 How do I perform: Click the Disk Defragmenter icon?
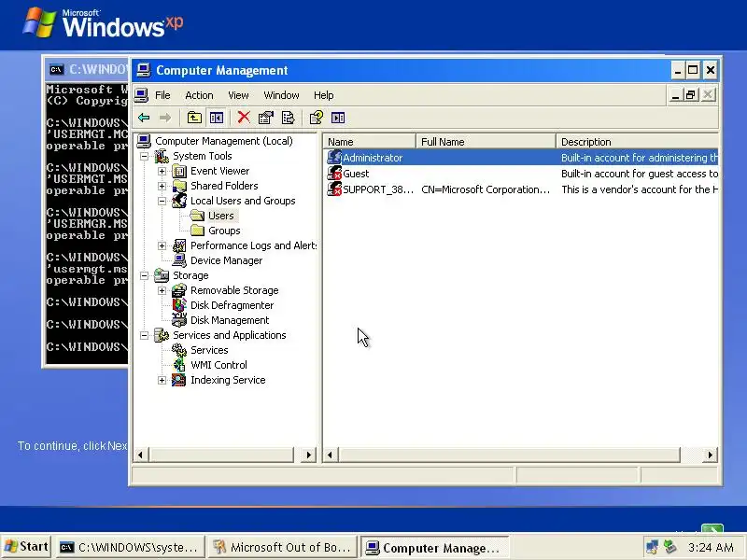[x=179, y=305]
